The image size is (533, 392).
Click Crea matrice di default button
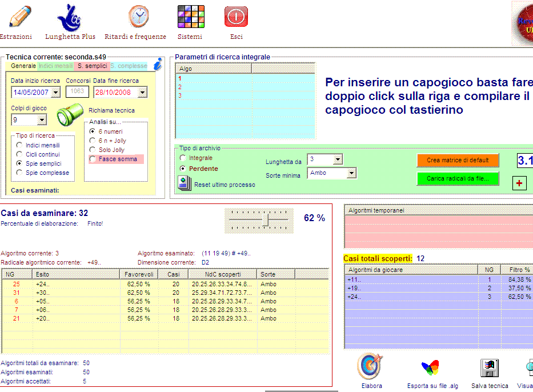(x=458, y=160)
